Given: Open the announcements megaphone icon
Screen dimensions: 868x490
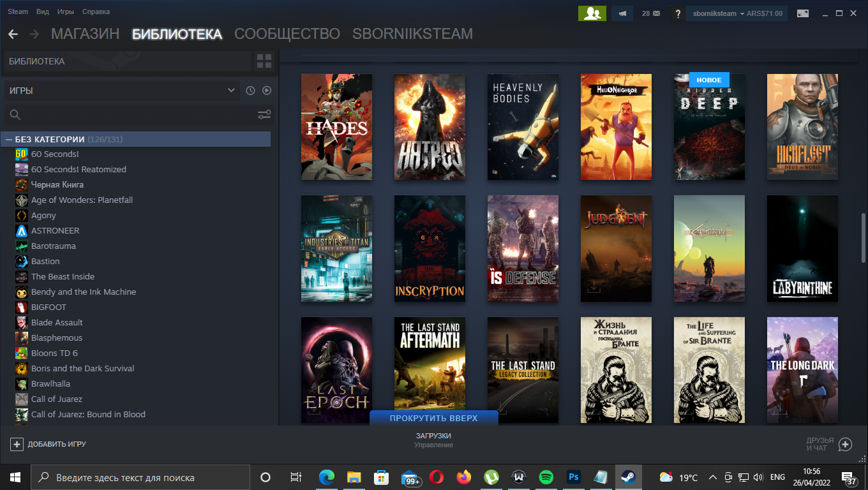Looking at the screenshot, I should pyautogui.click(x=622, y=13).
